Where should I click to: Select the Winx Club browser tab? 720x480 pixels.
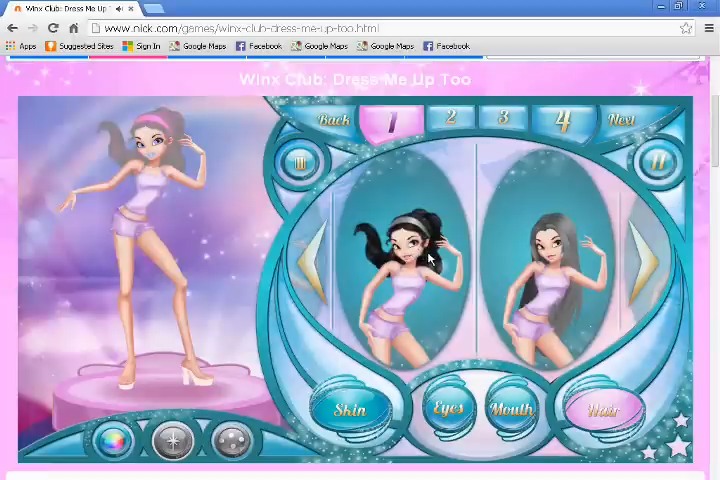[71, 9]
